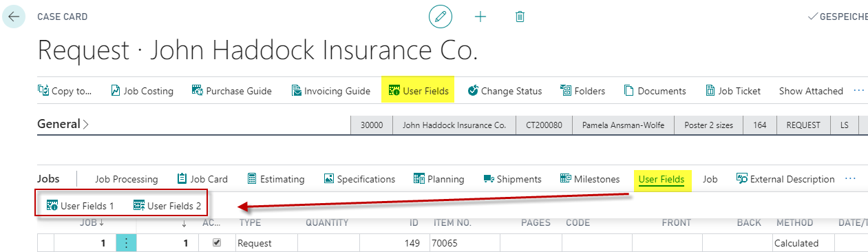
Task: Click the John Haddock Insurance Co. summary field
Action: 454,125
